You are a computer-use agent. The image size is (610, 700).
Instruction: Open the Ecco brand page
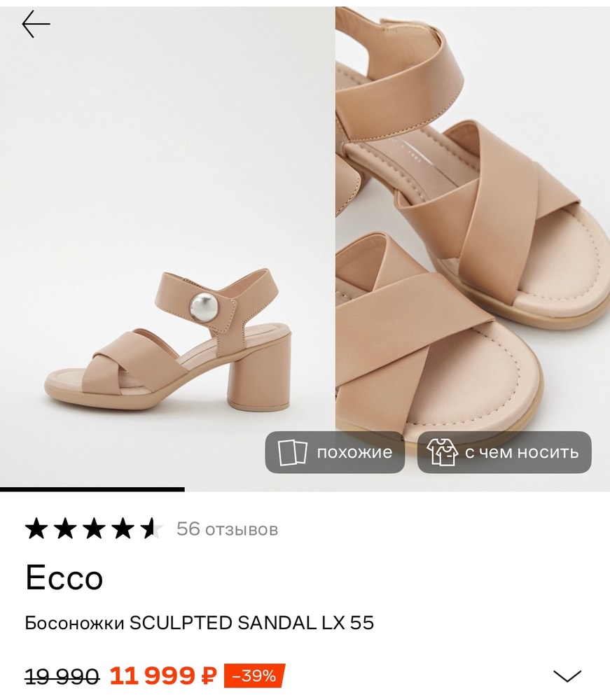pos(64,577)
